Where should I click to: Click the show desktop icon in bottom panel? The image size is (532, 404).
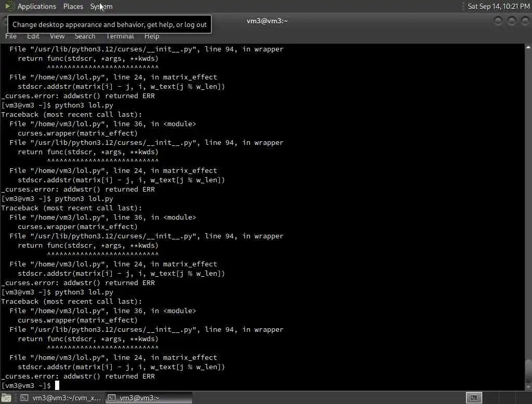click(6, 398)
